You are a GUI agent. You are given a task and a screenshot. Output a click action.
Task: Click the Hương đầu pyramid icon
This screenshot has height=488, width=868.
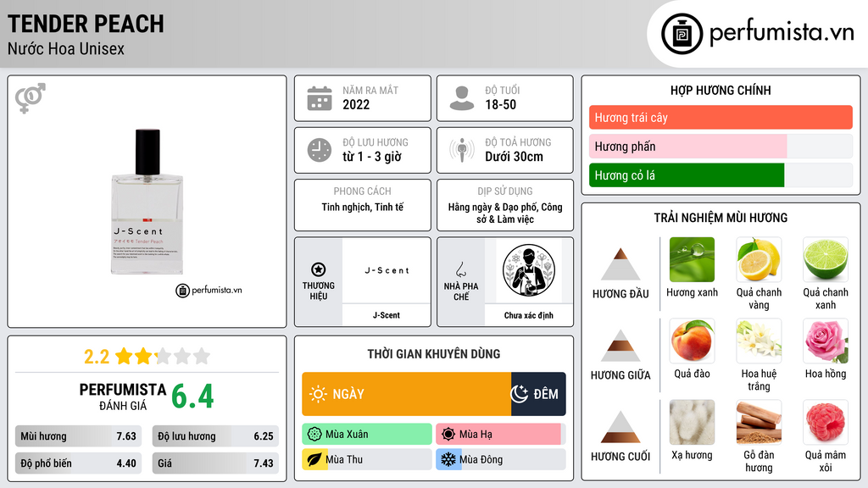coord(620,264)
